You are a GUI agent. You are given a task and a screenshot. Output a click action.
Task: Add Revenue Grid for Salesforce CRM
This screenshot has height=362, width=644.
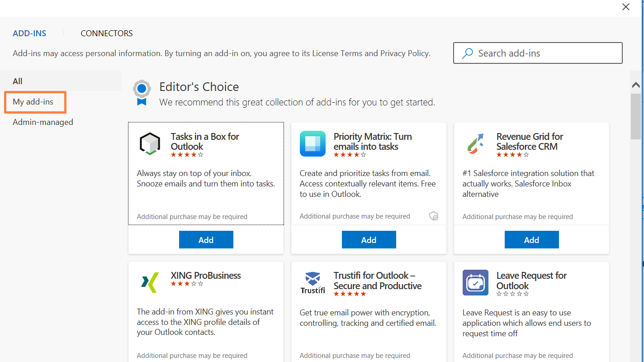pos(531,240)
